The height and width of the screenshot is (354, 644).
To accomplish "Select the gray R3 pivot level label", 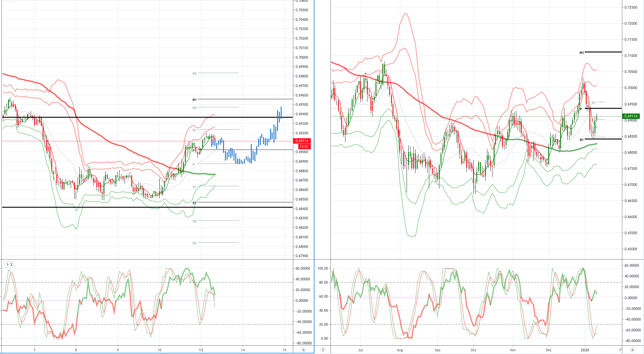I will point(194,74).
